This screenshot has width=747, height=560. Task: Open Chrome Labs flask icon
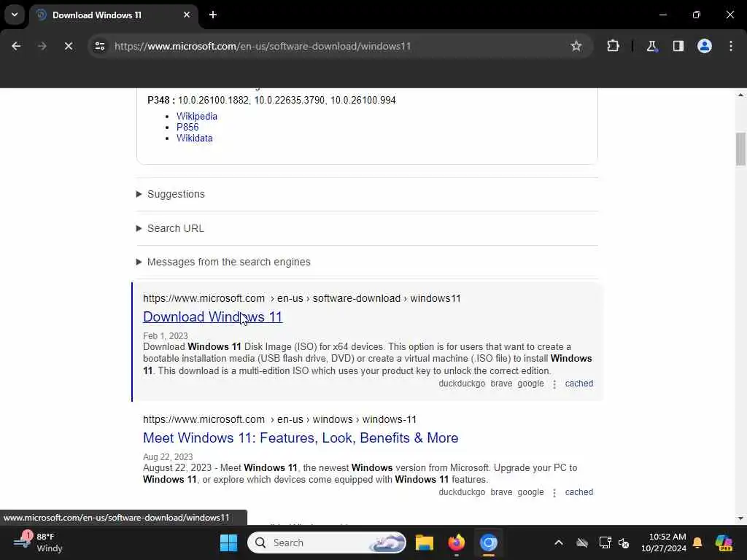pyautogui.click(x=651, y=46)
